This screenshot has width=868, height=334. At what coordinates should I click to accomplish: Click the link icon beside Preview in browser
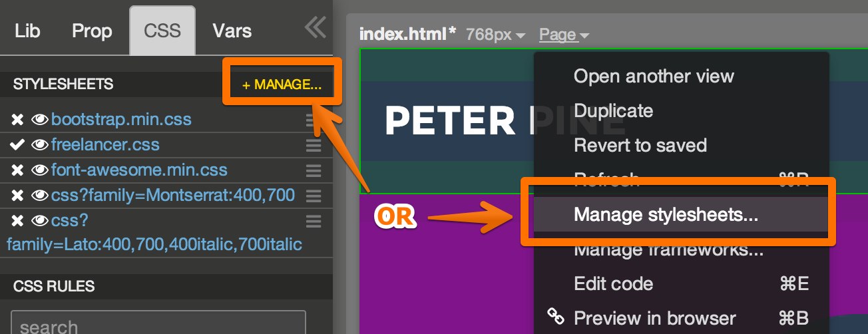pos(555,316)
